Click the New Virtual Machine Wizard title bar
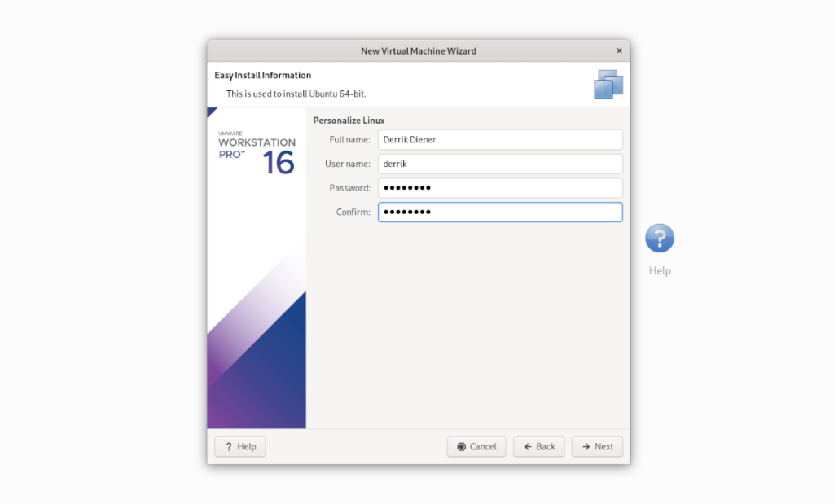Viewport: 834px width, 504px height. click(418, 50)
